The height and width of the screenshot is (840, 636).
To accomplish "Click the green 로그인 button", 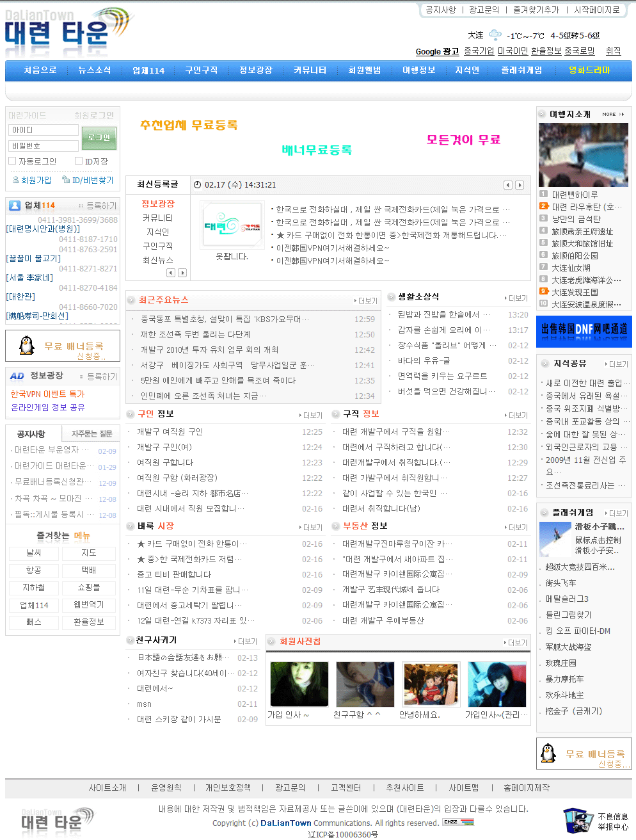I will 99,138.
